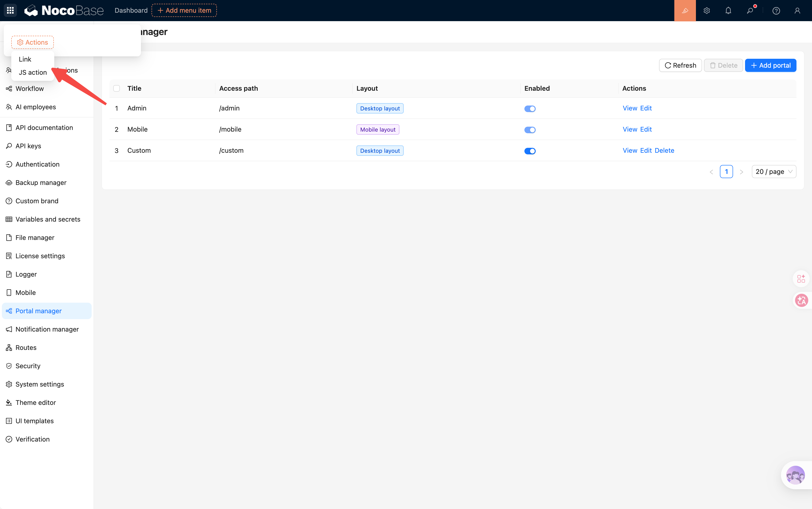Click page number 1
This screenshot has height=509, width=812.
point(726,172)
